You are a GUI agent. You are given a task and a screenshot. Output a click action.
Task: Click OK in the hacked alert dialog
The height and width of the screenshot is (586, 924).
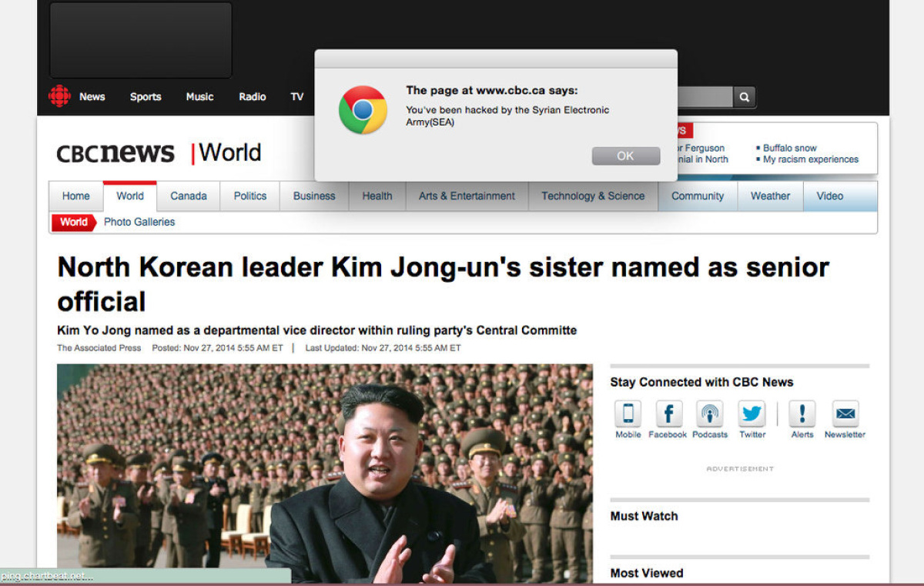pos(626,156)
